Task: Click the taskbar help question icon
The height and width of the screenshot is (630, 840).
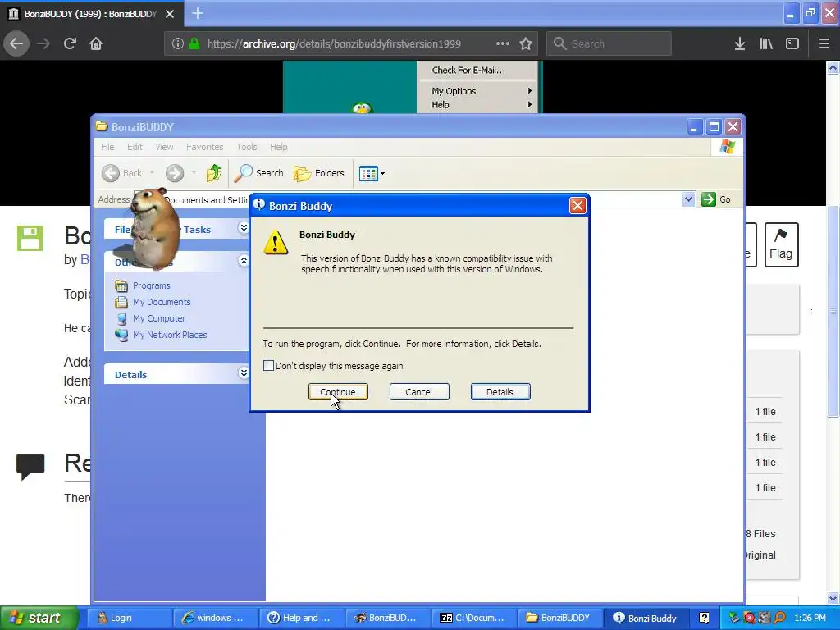Action: click(x=704, y=618)
